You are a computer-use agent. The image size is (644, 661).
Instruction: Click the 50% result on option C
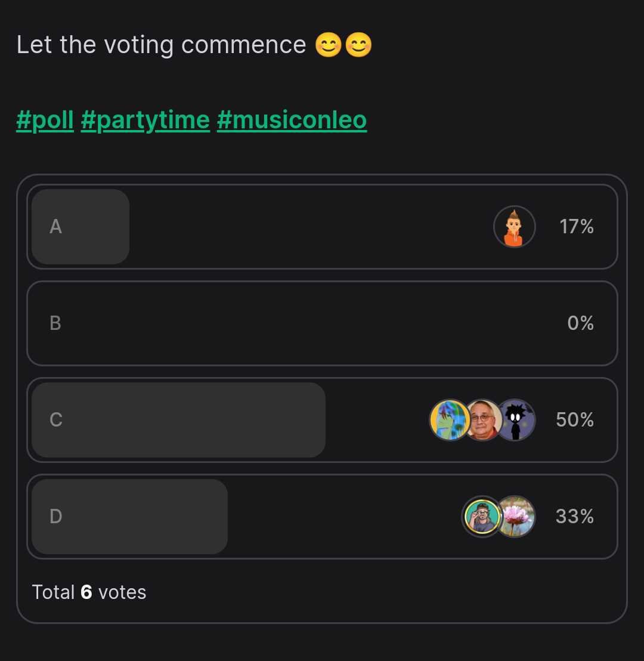[575, 420]
